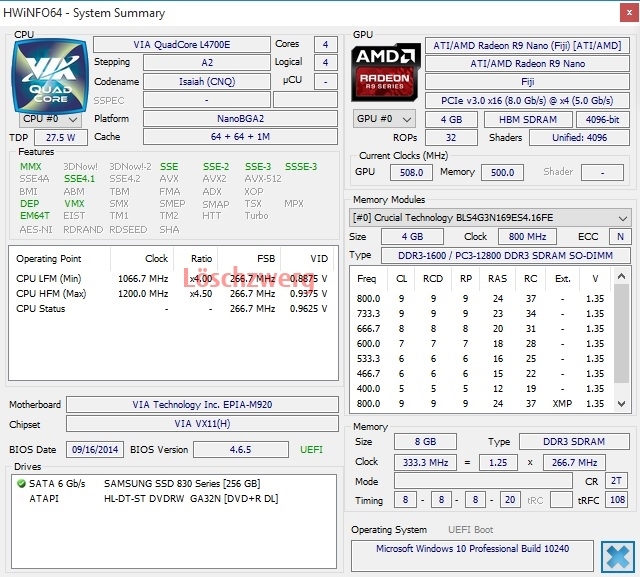
Task: Click the green SATA drive status icon
Action: [x=21, y=484]
